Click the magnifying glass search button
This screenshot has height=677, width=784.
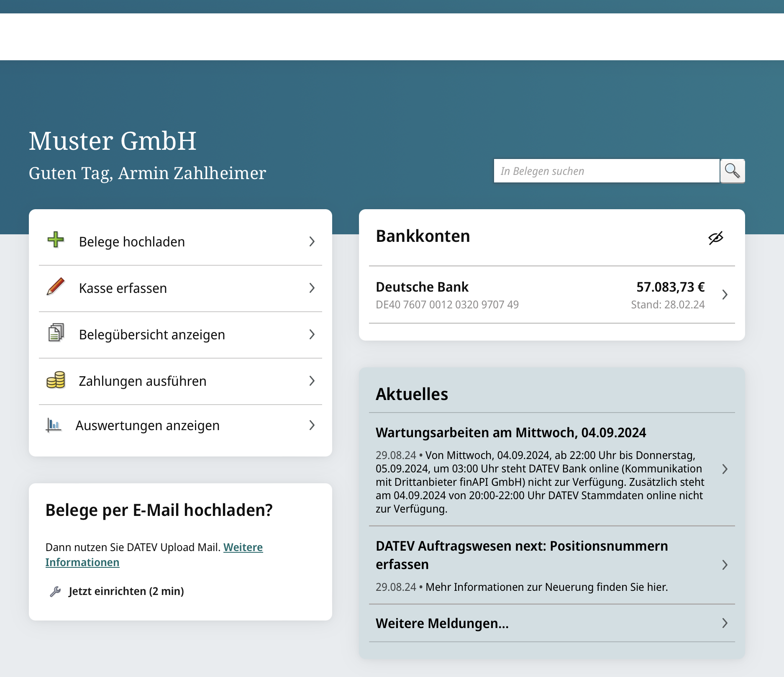click(x=732, y=171)
